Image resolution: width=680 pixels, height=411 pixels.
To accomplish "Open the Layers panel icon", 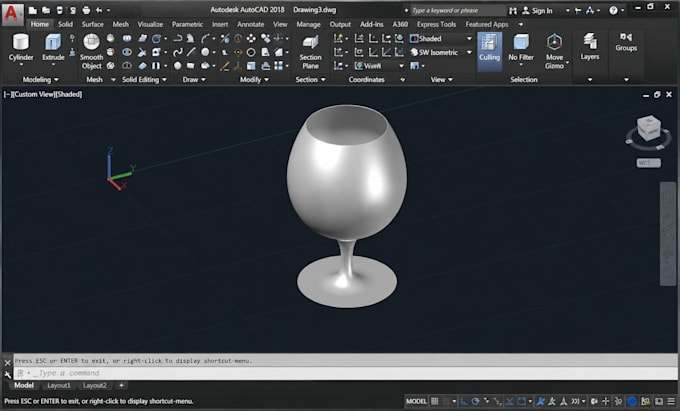I will pyautogui.click(x=590, y=47).
